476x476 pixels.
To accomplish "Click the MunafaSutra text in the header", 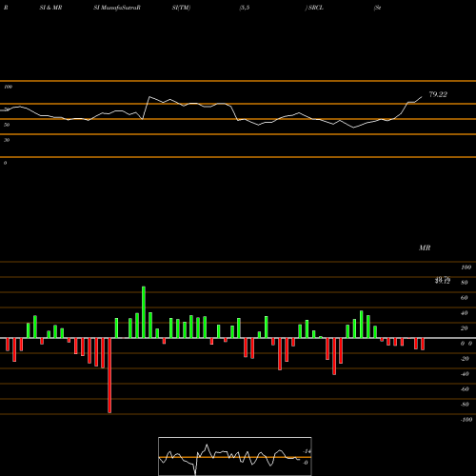I will pos(120,8).
